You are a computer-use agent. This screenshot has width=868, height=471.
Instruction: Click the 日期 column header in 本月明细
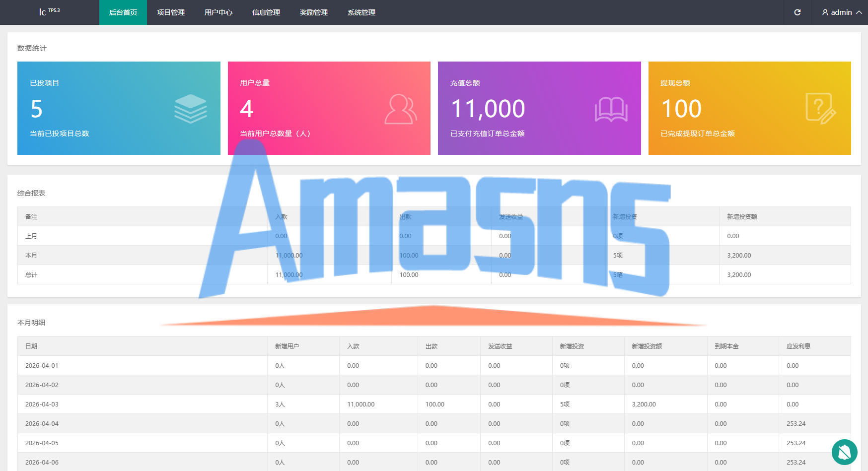(x=31, y=346)
